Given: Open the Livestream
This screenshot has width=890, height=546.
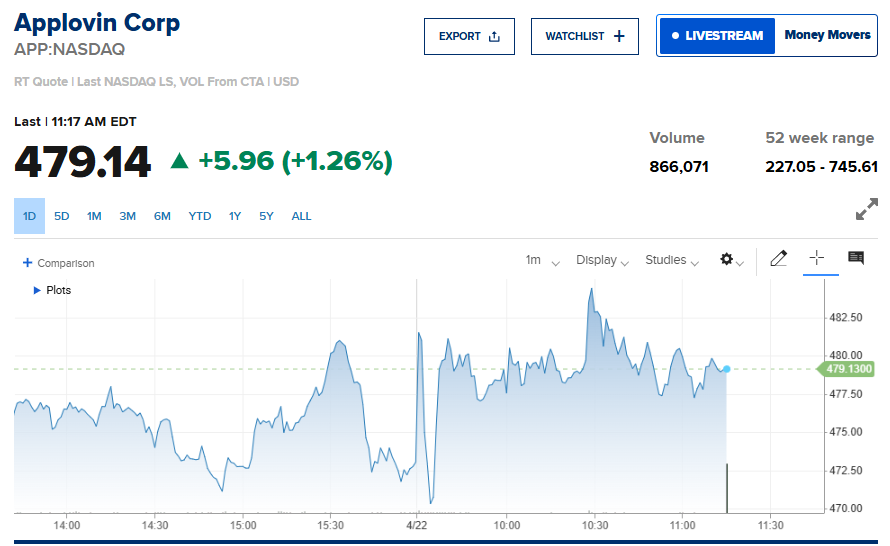Looking at the screenshot, I should pos(717,36).
